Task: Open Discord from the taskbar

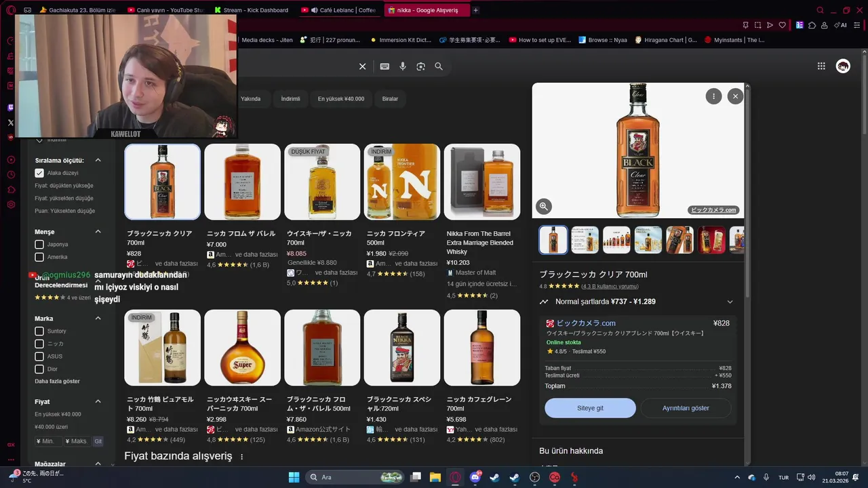Action: [475, 477]
